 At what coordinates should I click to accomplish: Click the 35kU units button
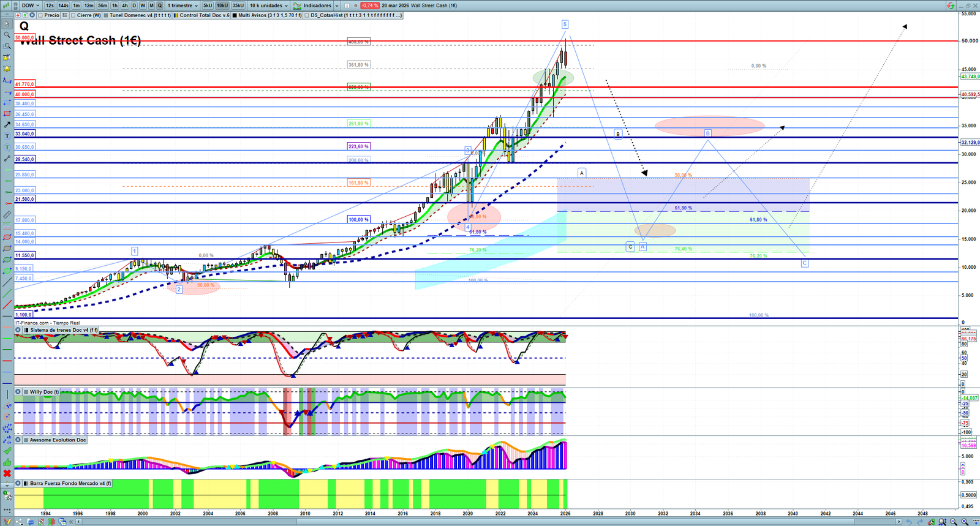click(x=238, y=6)
